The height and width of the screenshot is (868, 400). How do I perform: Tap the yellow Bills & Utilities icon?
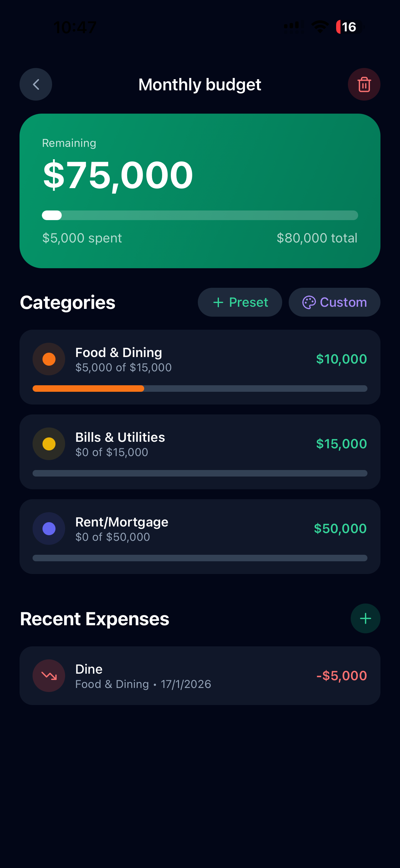[49, 444]
